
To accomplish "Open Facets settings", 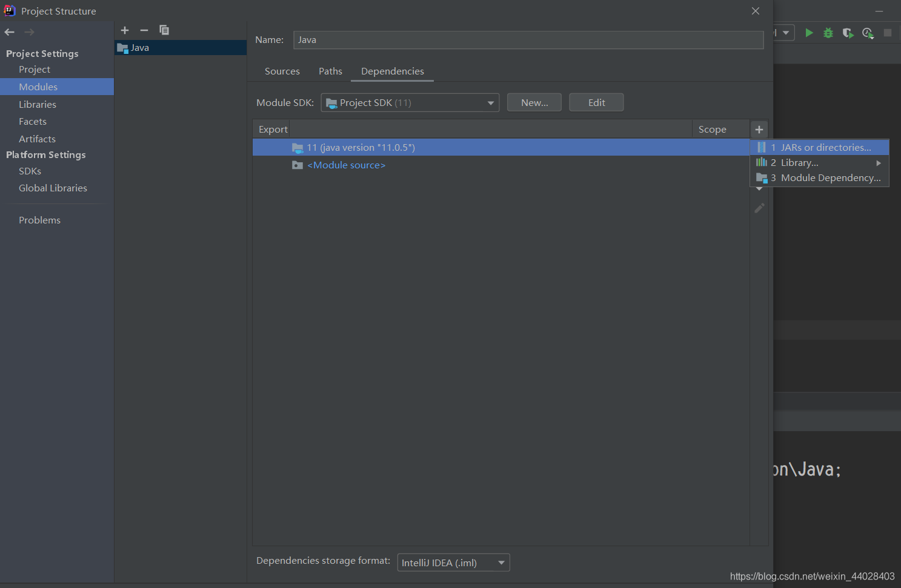I will tap(57, 122).
